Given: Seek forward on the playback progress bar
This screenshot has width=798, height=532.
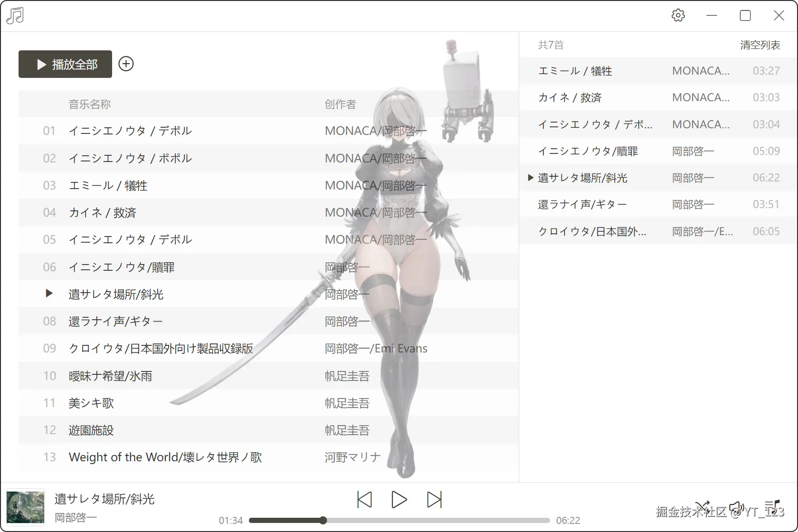Looking at the screenshot, I should pyautogui.click(x=427, y=520).
